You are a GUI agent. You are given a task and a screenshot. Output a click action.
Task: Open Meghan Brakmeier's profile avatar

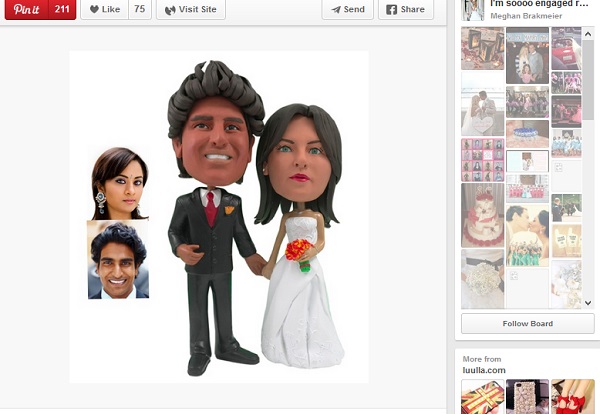pyautogui.click(x=472, y=10)
